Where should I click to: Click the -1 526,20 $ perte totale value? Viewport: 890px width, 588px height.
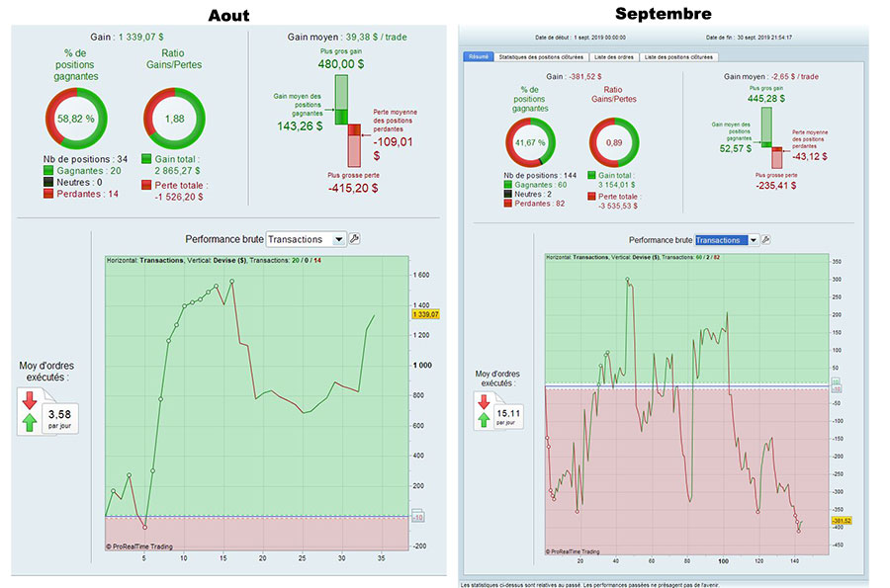tap(179, 197)
